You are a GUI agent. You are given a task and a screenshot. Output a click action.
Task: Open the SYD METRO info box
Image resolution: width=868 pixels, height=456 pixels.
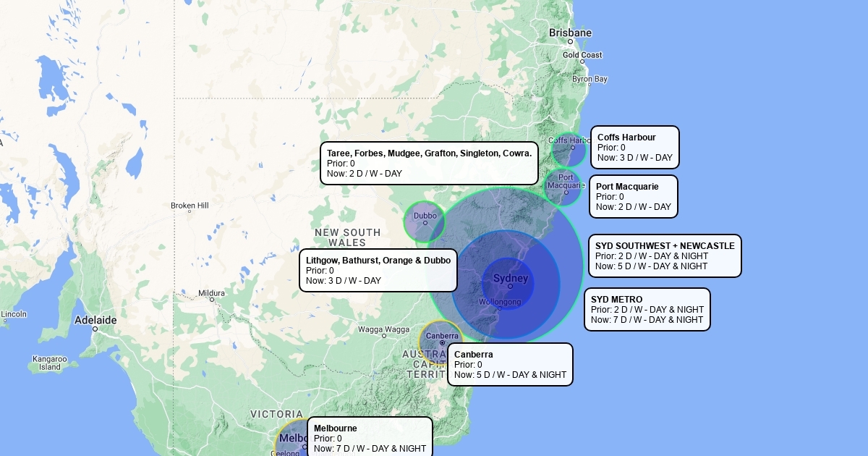point(647,310)
